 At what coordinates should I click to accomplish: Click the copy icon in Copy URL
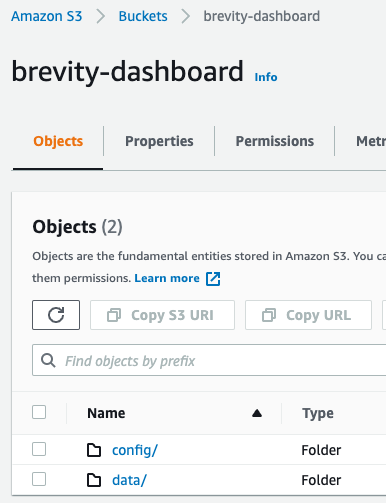pyautogui.click(x=269, y=315)
